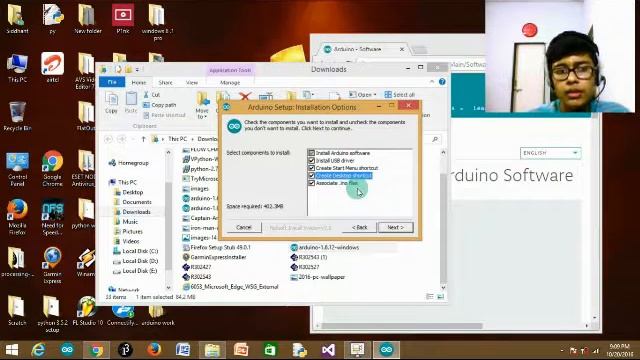Open Explorer help question mark icon
The image size is (640, 360).
point(442,82)
